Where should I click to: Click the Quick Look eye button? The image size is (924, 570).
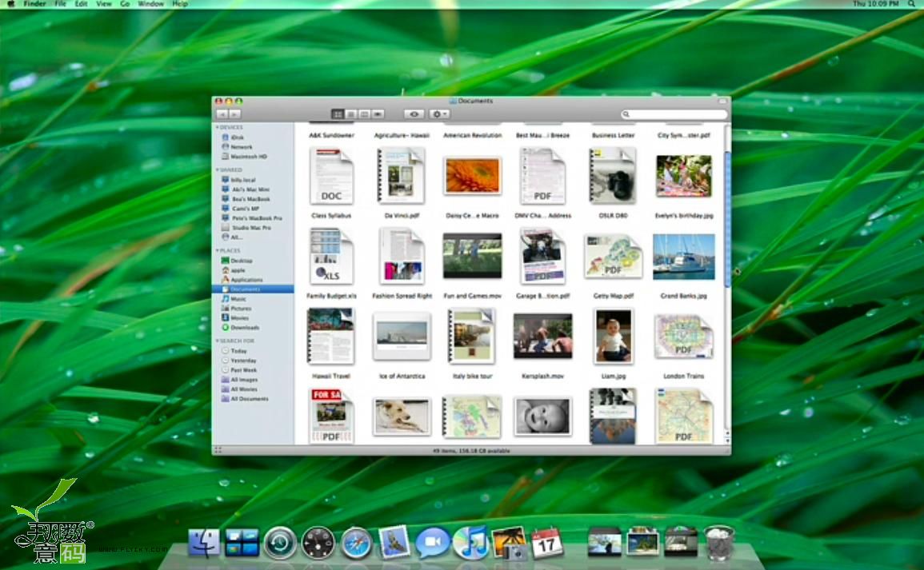click(414, 114)
